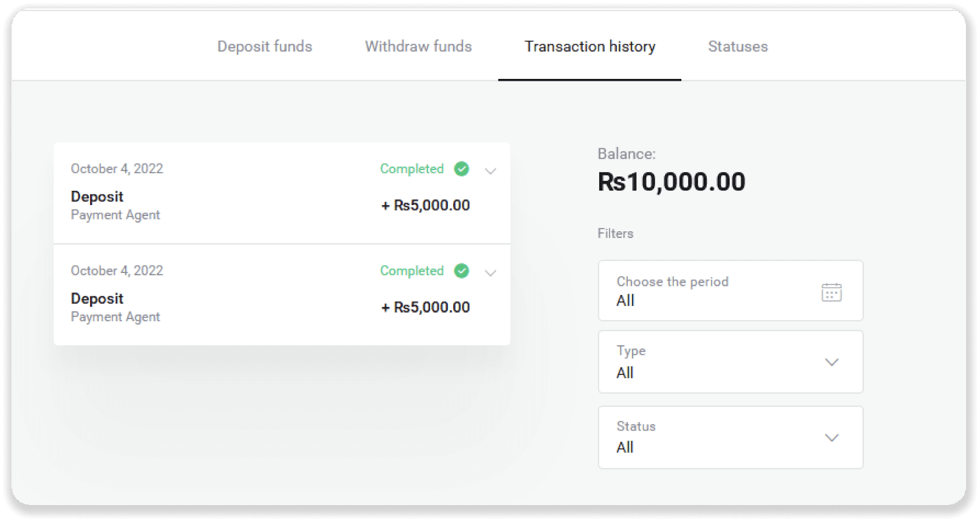
Task: Open the Status filter dropdown
Action: tap(730, 438)
